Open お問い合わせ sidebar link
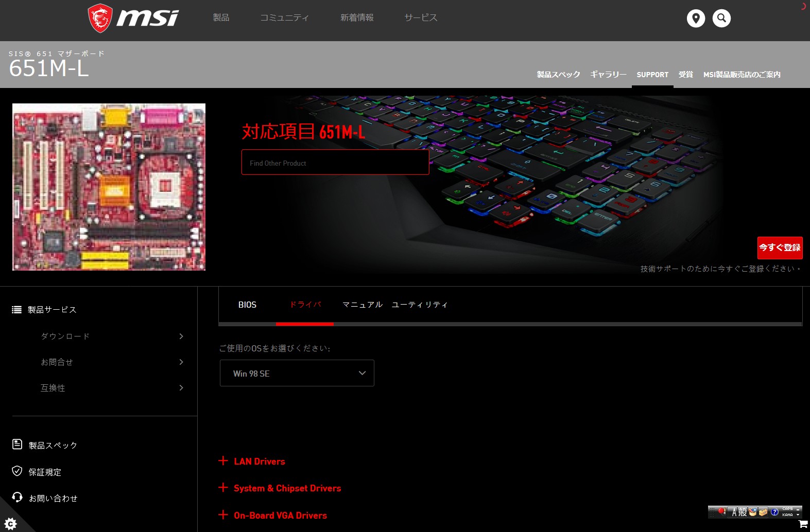 (x=53, y=498)
